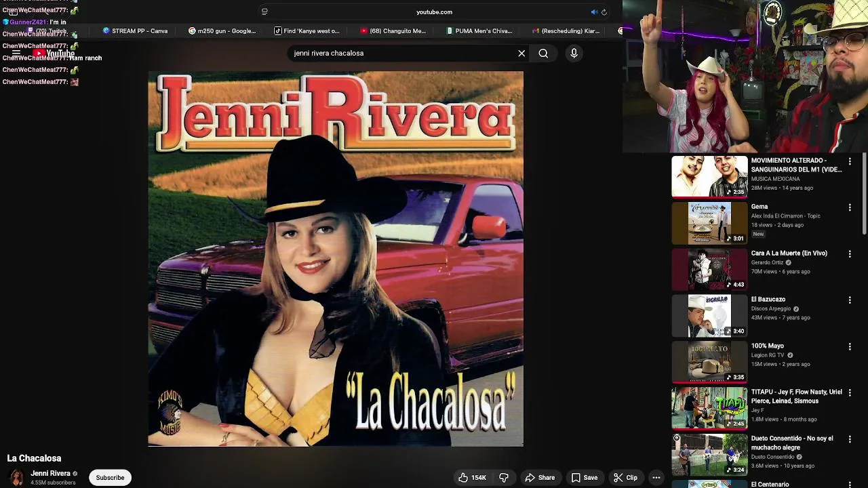Screen dimensions: 868x488
Task: Like the video with 154K thumbs up
Action: (473, 477)
